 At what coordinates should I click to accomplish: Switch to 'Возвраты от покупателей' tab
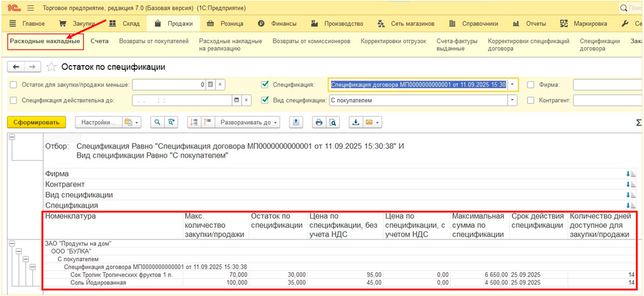(x=153, y=41)
